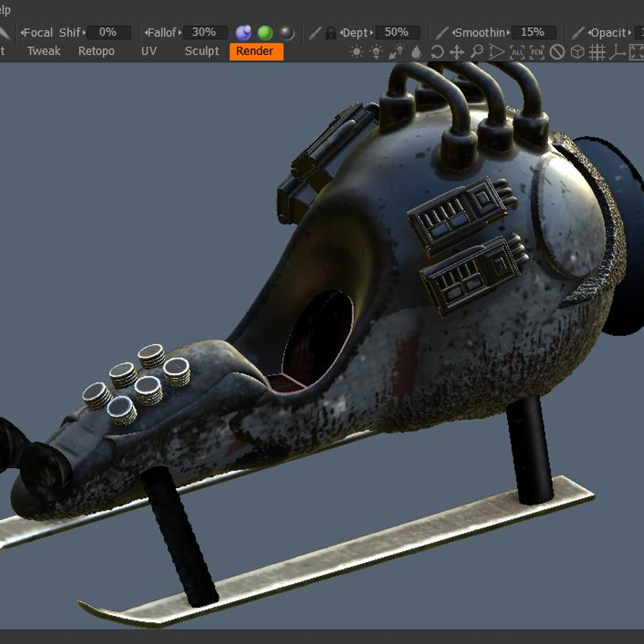Click the ALL frame icon

517,52
